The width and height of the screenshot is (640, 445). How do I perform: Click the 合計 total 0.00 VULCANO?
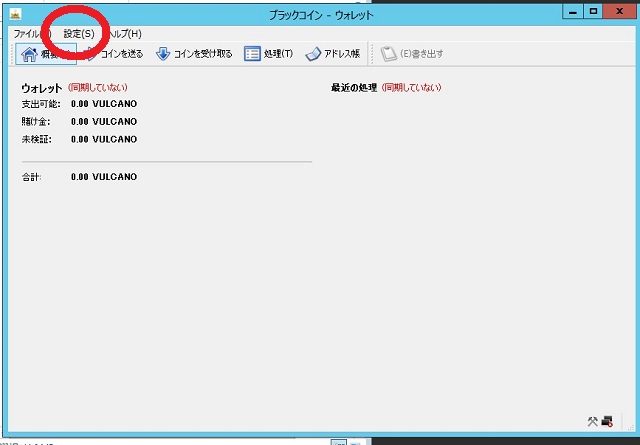[x=104, y=176]
